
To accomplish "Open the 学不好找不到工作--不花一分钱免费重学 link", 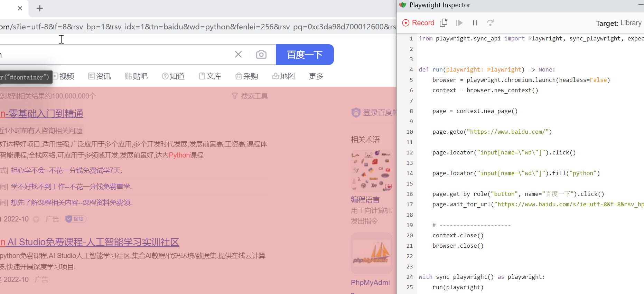I will 71,187.
